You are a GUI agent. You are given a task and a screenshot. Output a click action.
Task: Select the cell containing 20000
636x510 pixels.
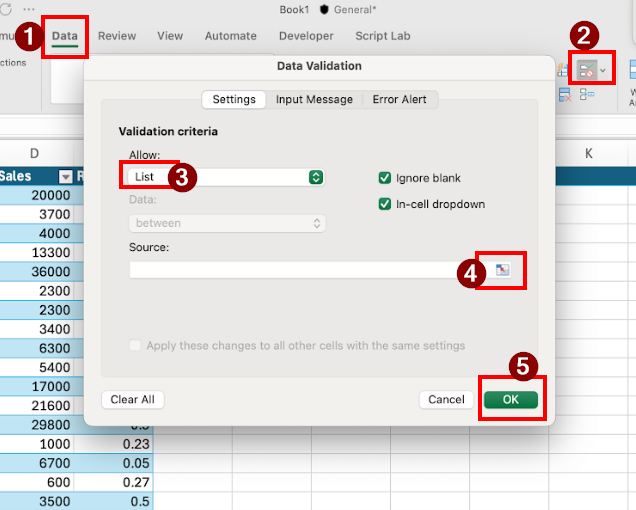(x=37, y=195)
